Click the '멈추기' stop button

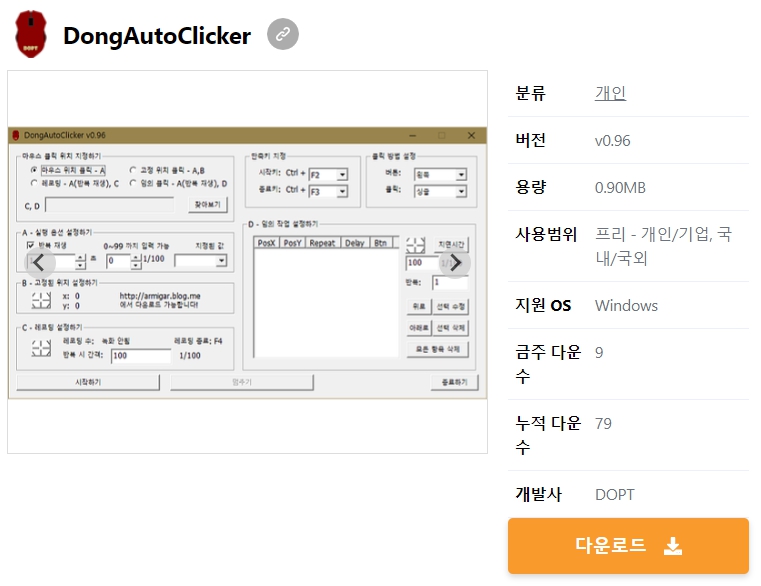coord(242,382)
